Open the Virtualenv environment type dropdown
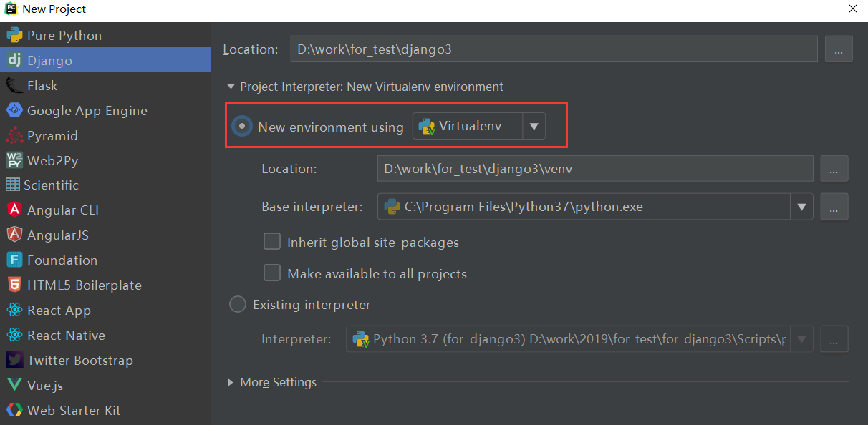The width and height of the screenshot is (868, 425). click(x=534, y=127)
